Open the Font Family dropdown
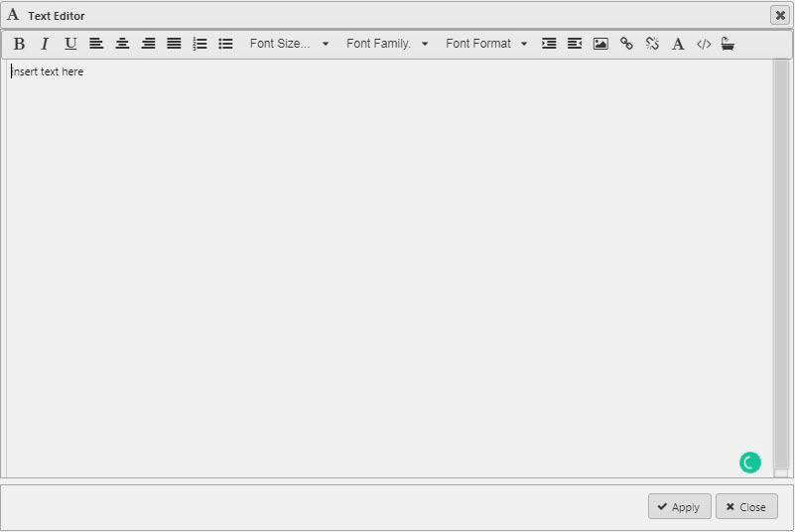 [x=387, y=44]
